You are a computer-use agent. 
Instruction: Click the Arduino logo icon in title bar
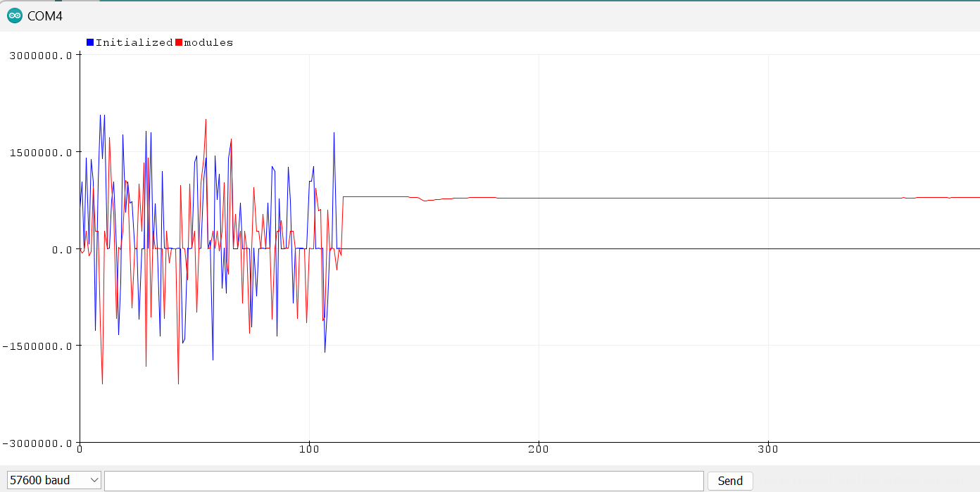(x=14, y=15)
